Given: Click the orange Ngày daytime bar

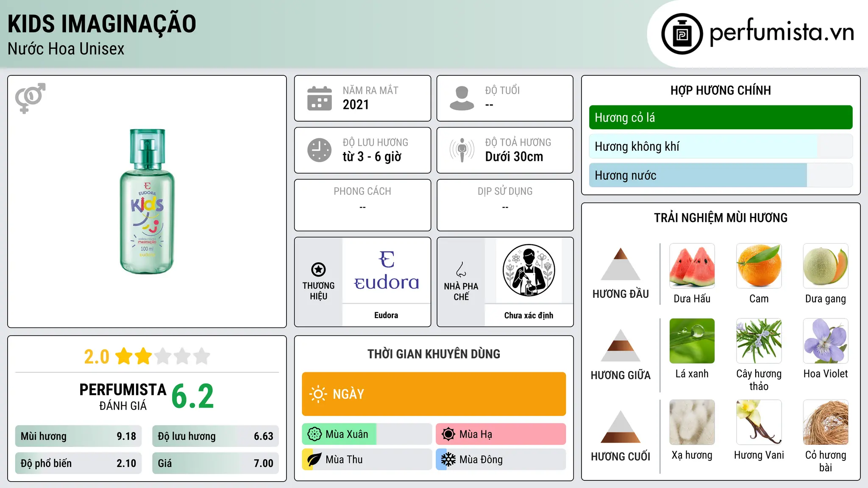Looking at the screenshot, I should [434, 394].
